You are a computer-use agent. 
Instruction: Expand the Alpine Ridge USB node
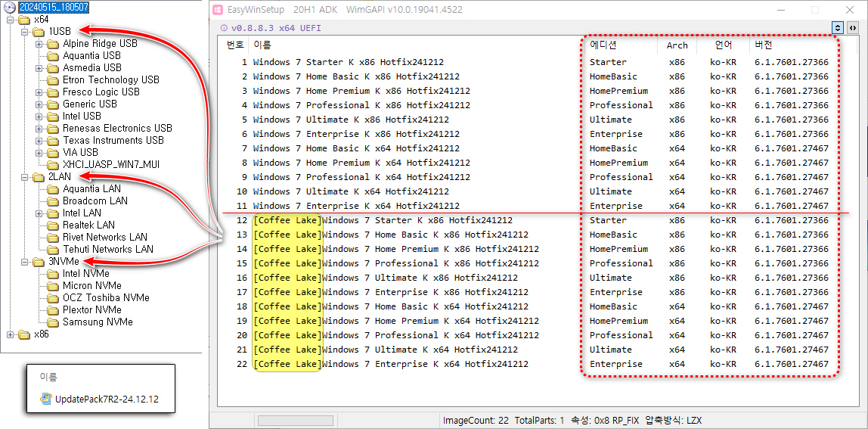point(39,44)
